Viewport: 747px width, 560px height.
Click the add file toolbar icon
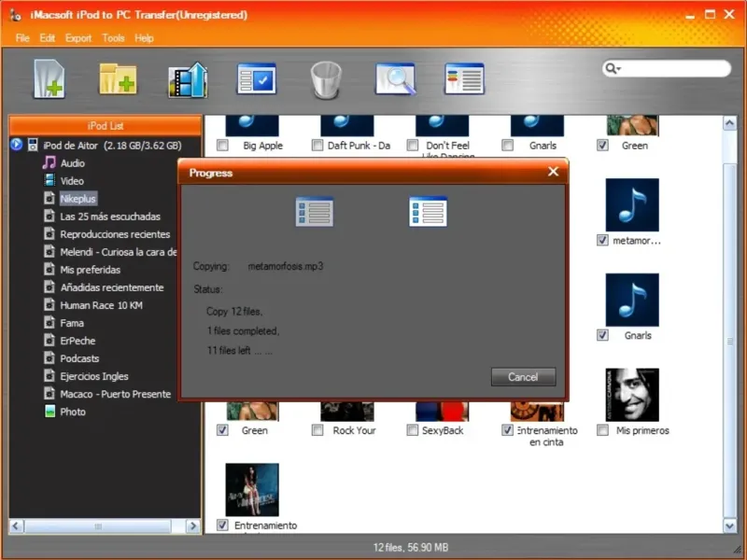pos(49,79)
